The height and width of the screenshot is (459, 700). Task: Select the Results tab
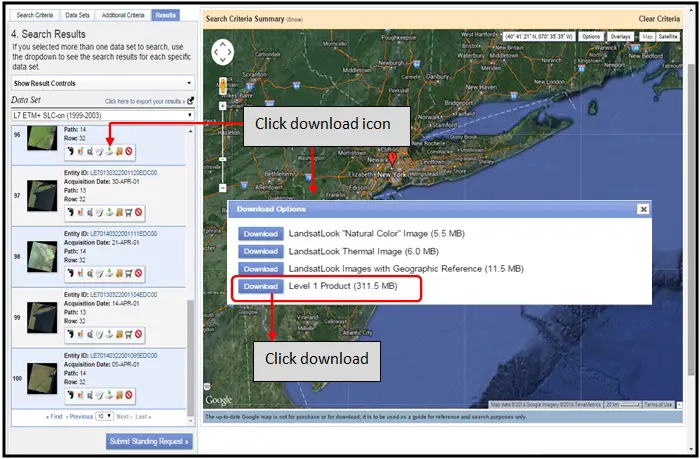click(165, 15)
